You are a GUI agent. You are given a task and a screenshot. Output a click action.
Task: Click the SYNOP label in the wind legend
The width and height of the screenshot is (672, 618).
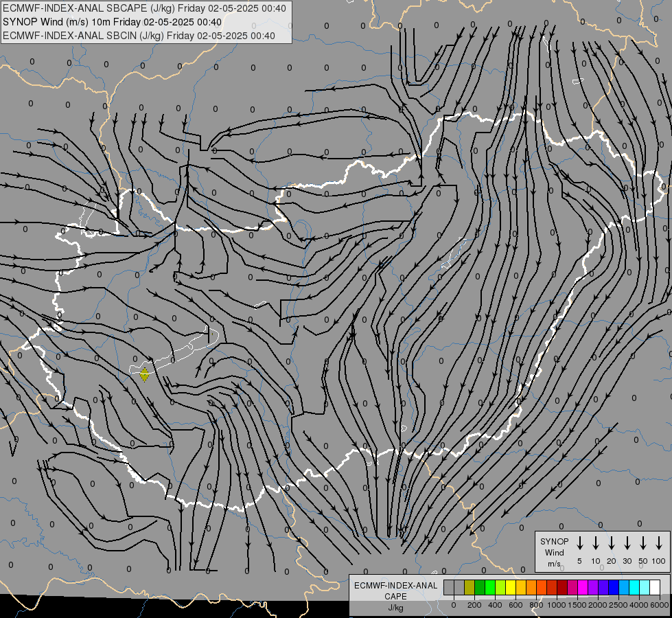554,541
